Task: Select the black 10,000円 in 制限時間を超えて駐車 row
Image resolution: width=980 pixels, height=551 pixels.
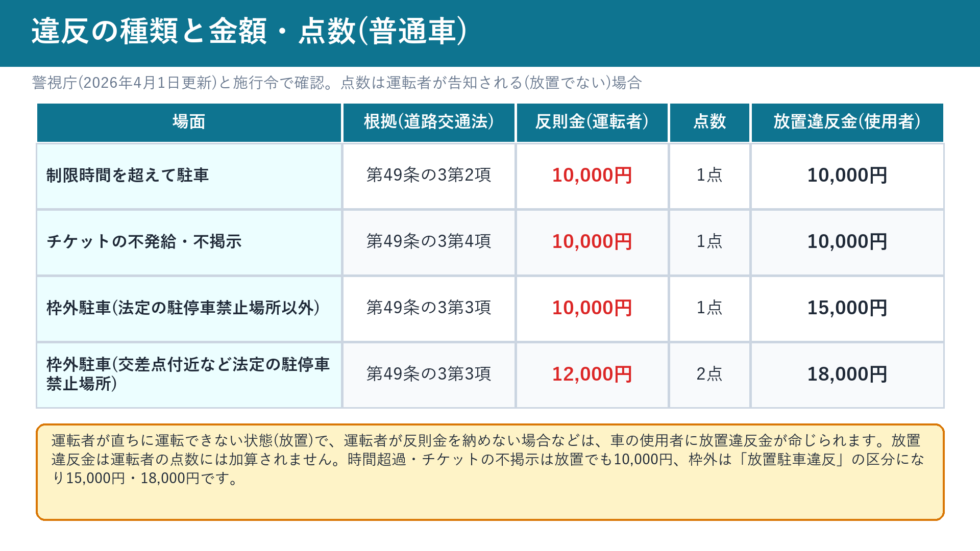Action: [847, 175]
